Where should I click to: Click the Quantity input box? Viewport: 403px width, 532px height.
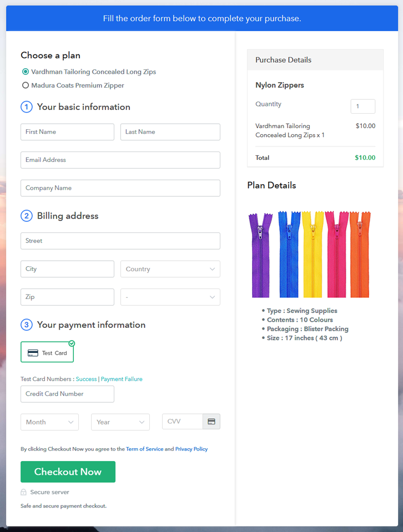[362, 106]
